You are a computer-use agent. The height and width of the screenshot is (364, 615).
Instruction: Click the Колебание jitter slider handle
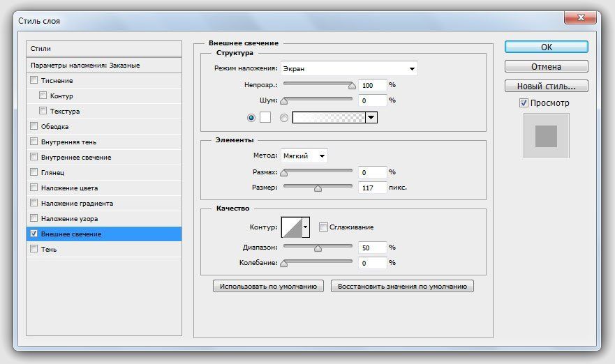[284, 264]
